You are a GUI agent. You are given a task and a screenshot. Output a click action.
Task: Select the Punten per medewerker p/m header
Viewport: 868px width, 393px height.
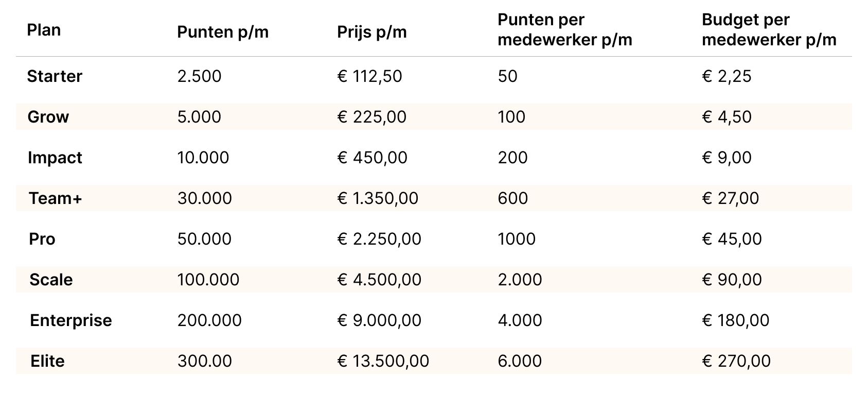[x=565, y=30]
